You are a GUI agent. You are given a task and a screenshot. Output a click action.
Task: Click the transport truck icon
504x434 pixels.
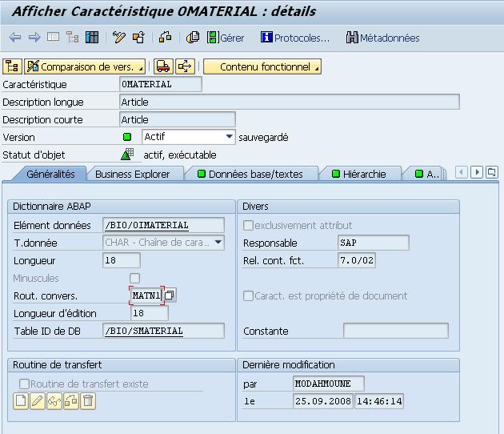pos(163,66)
